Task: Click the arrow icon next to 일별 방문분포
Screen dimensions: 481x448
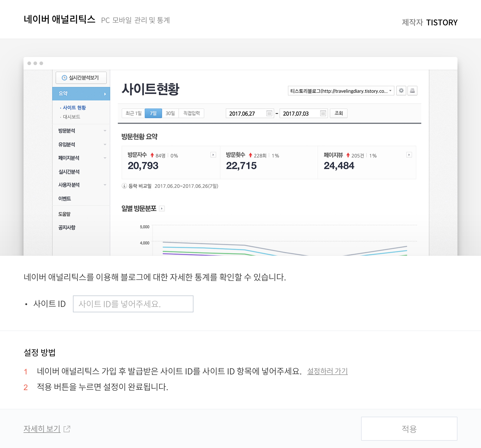Action: pyautogui.click(x=162, y=208)
